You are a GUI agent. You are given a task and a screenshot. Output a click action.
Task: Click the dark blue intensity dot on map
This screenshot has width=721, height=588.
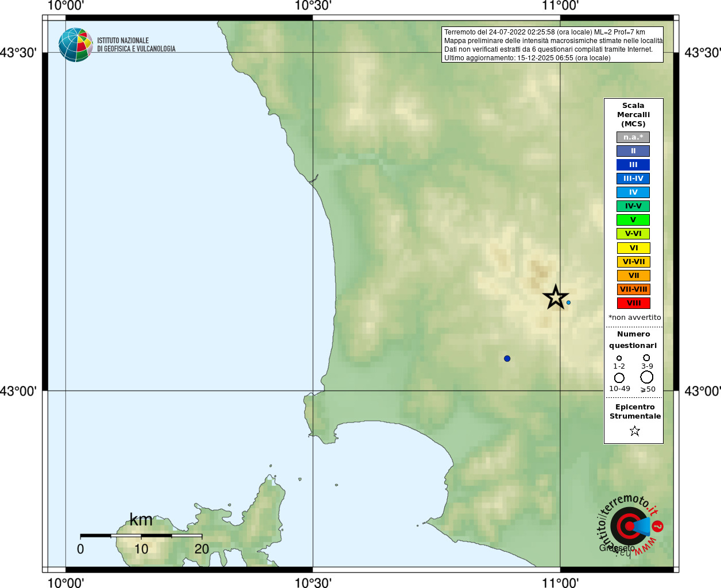(x=507, y=358)
